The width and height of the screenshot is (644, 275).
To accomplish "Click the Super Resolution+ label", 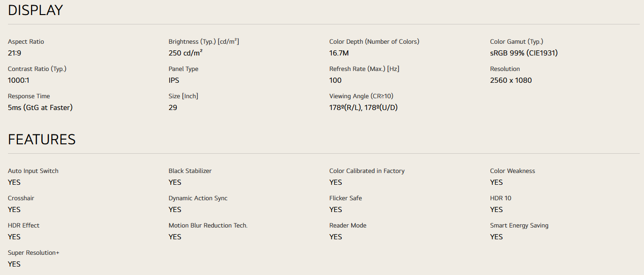I will (34, 253).
